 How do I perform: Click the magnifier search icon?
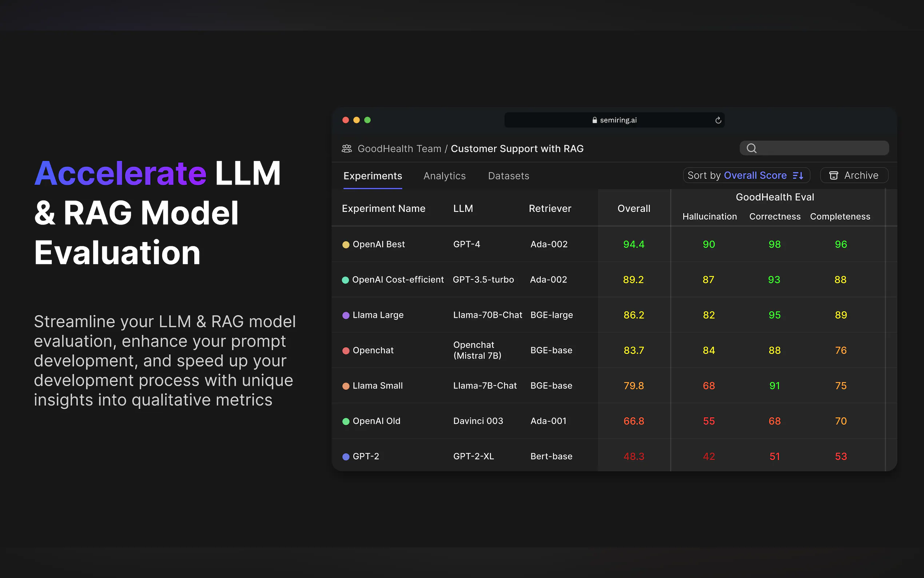pyautogui.click(x=751, y=149)
